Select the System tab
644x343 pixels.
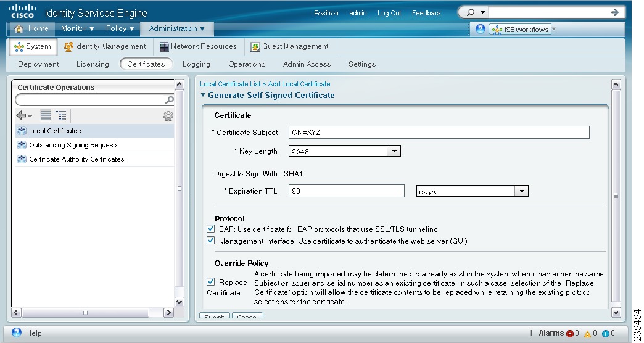pos(33,46)
